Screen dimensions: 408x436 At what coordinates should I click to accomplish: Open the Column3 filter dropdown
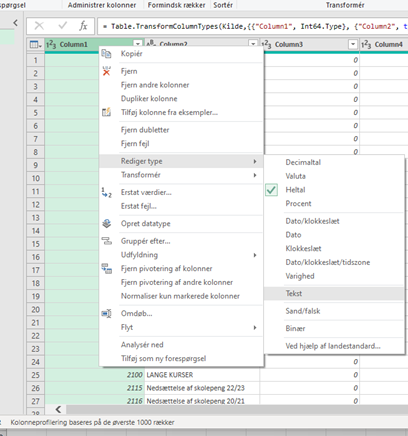[353, 44]
